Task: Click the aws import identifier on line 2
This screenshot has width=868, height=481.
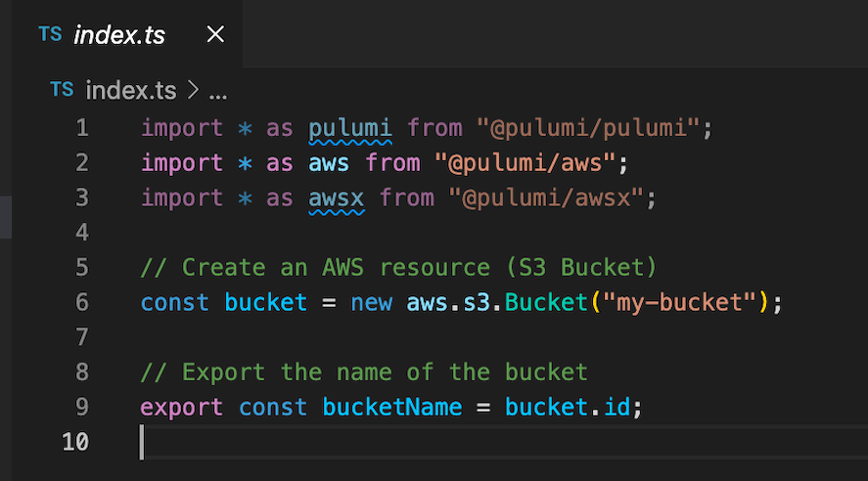Action: (x=329, y=163)
